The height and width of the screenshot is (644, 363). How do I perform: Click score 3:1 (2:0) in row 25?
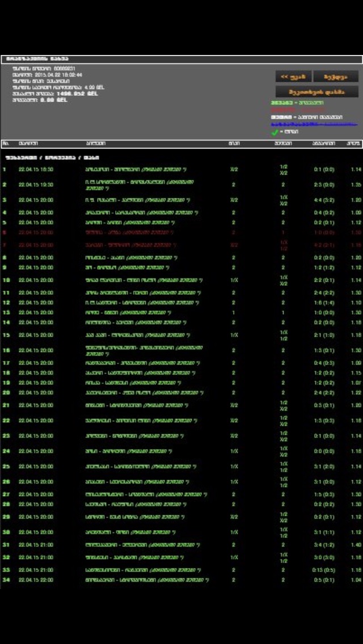[324, 467]
